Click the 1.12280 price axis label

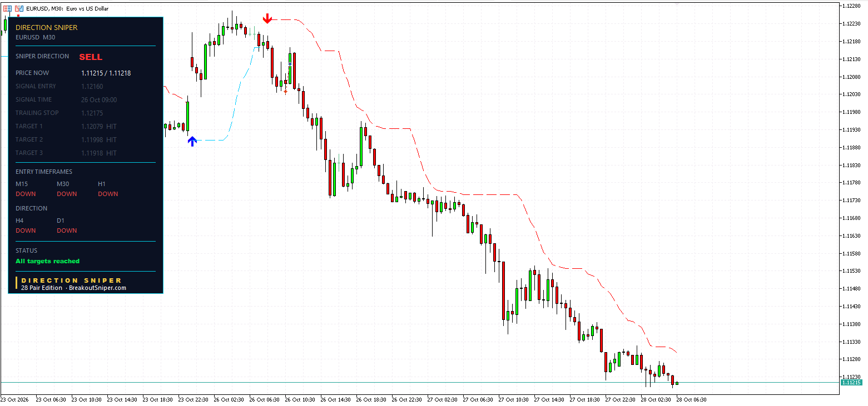(851, 6)
